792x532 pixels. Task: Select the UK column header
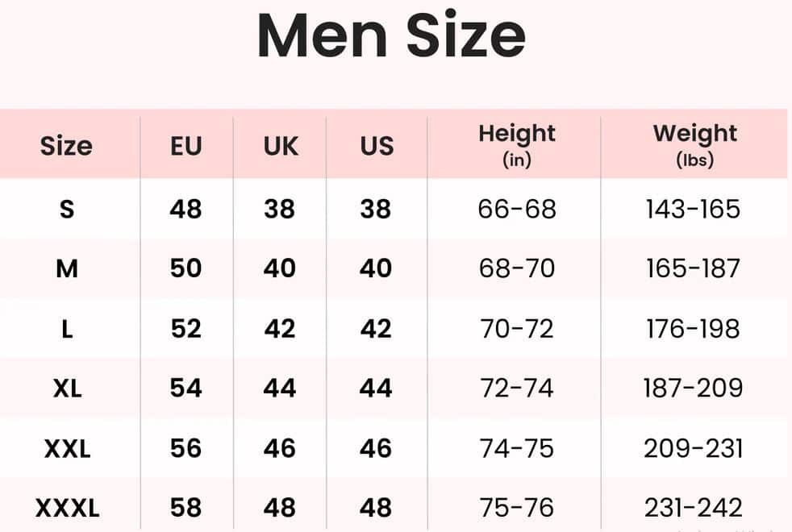coord(280,146)
